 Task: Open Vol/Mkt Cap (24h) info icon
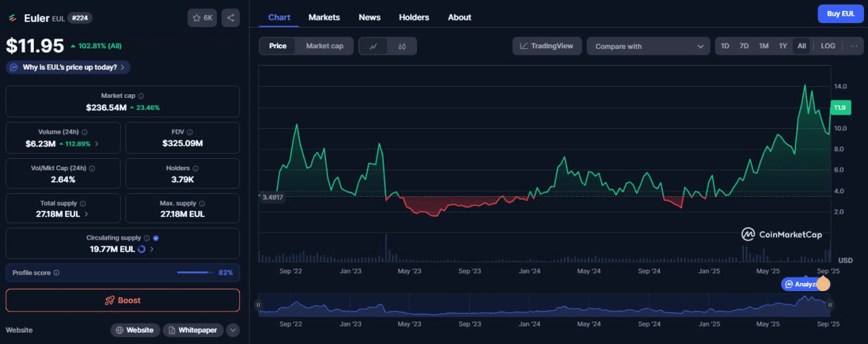coord(92,168)
